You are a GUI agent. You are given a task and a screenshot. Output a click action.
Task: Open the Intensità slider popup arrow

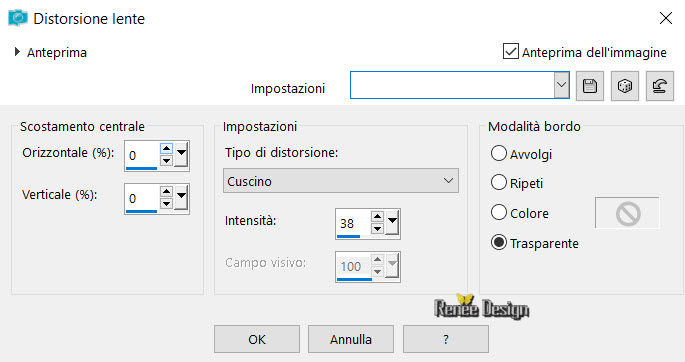(392, 223)
